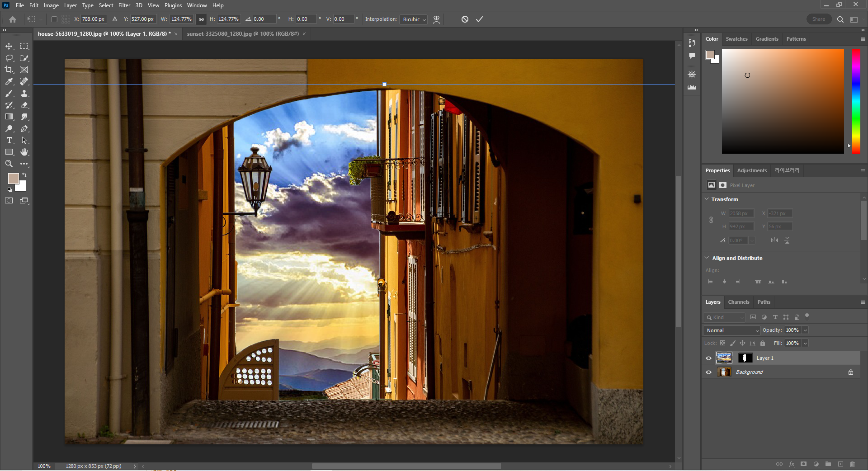Open the Fill slider dropdown arrow

pos(805,343)
